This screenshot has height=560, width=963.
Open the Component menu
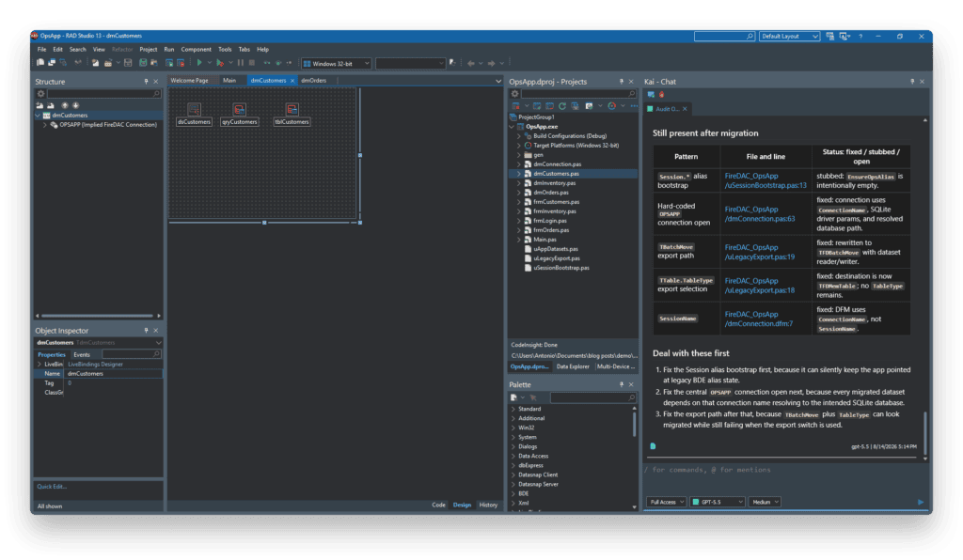(x=196, y=50)
